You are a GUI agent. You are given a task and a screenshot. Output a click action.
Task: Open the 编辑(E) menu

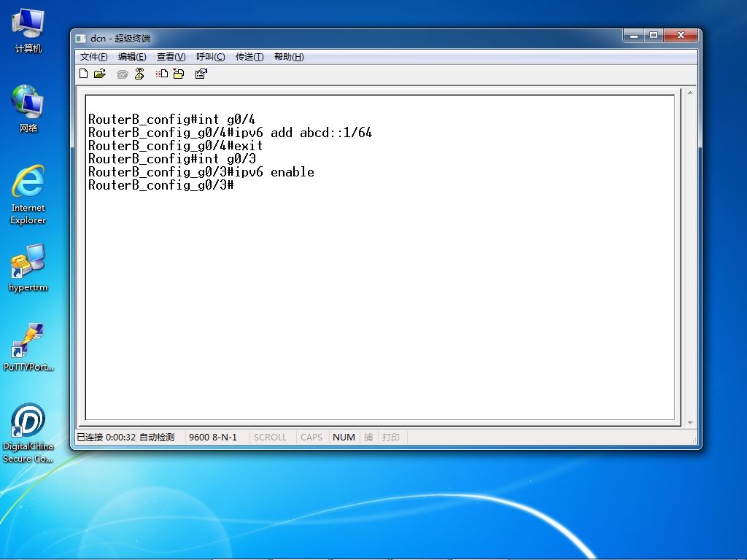tap(132, 57)
